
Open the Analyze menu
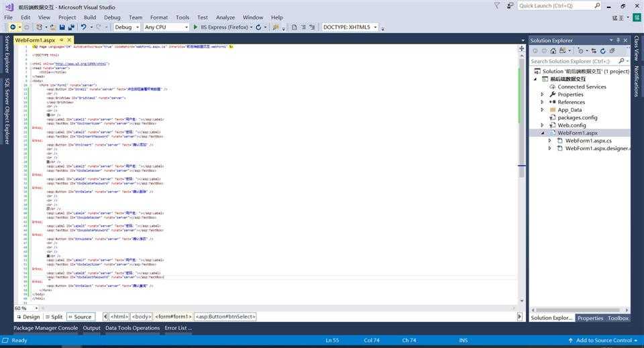[225, 17]
